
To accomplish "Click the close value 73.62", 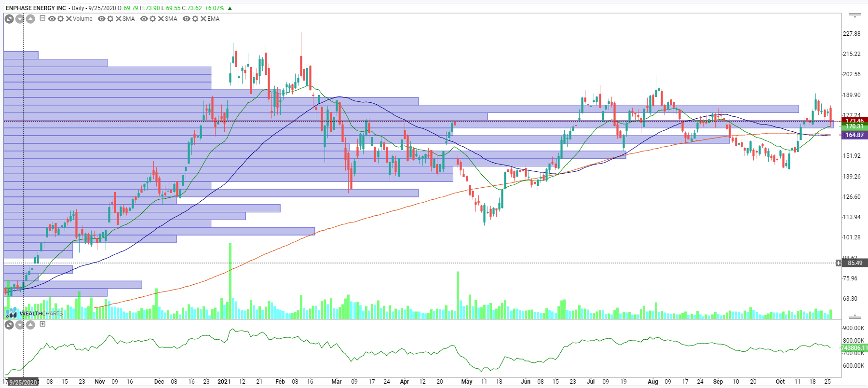I will pyautogui.click(x=195, y=8).
